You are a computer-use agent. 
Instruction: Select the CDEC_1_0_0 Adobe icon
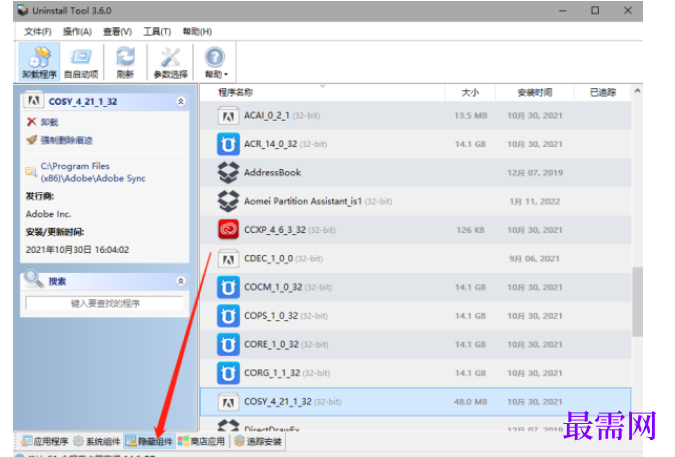click(x=228, y=259)
